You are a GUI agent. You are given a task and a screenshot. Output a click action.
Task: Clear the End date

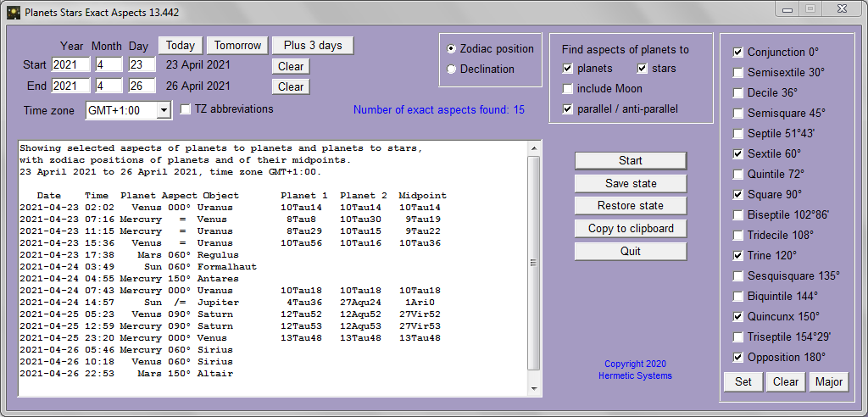pos(291,87)
